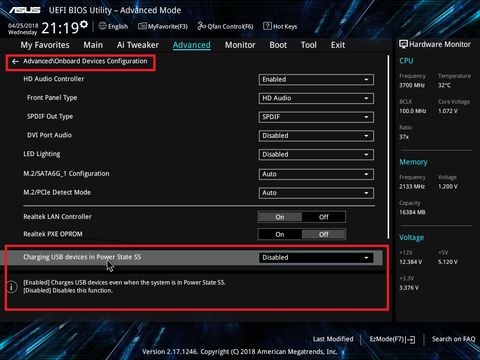Select the Realtek LAN Controller label
This screenshot has width=480, height=360.
(57, 217)
